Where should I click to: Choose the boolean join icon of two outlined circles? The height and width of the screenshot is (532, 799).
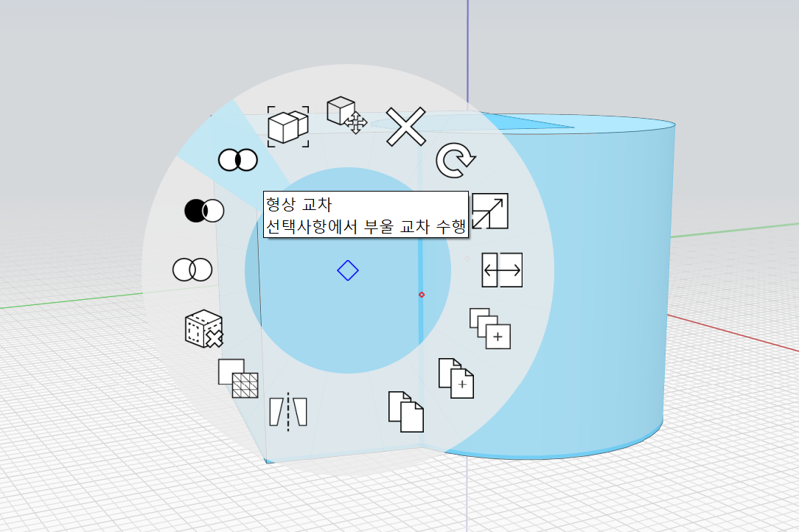click(192, 270)
